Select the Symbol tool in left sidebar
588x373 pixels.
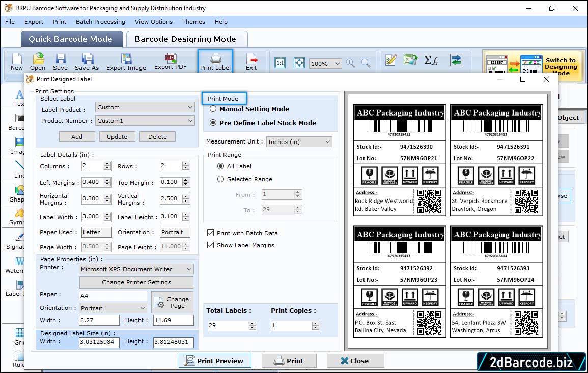point(17,217)
